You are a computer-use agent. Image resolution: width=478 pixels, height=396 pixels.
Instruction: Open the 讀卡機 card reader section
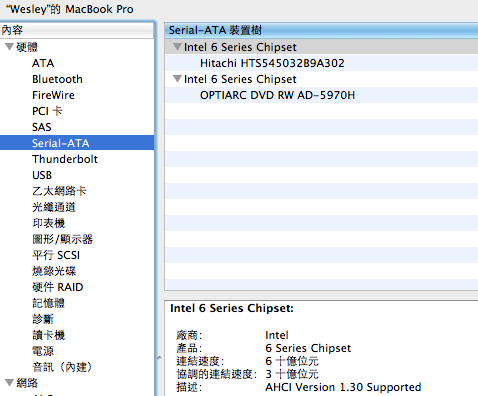tap(49, 335)
